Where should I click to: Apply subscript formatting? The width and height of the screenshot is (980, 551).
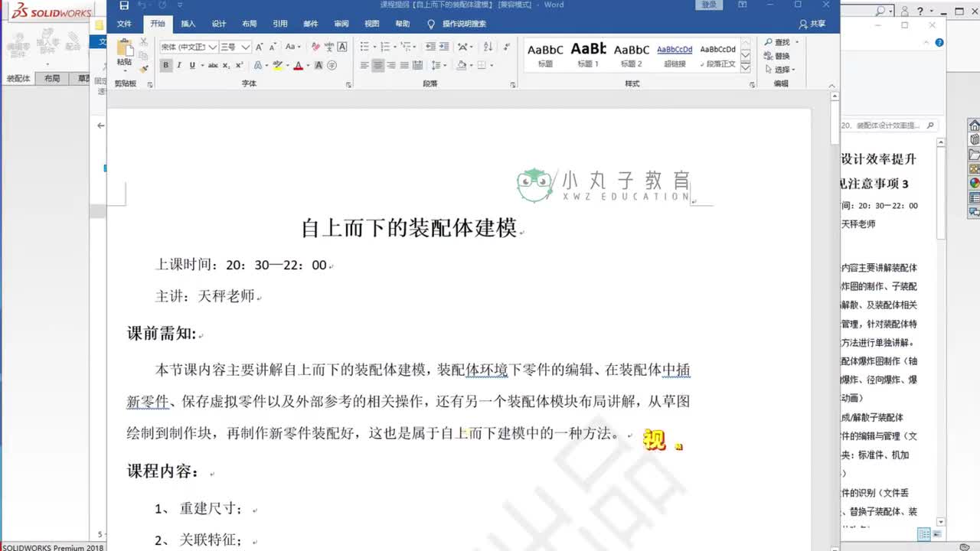[x=227, y=66]
